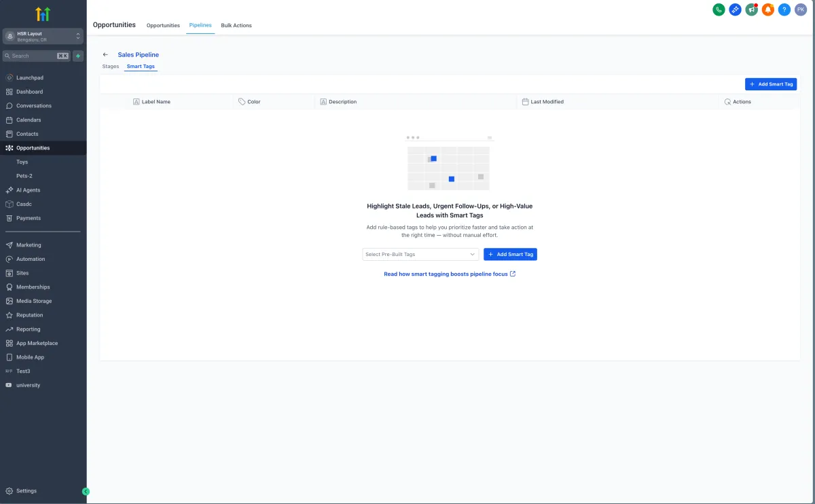815x504 pixels.
Task: Click the blue icon left of megaphone
Action: 735,10
